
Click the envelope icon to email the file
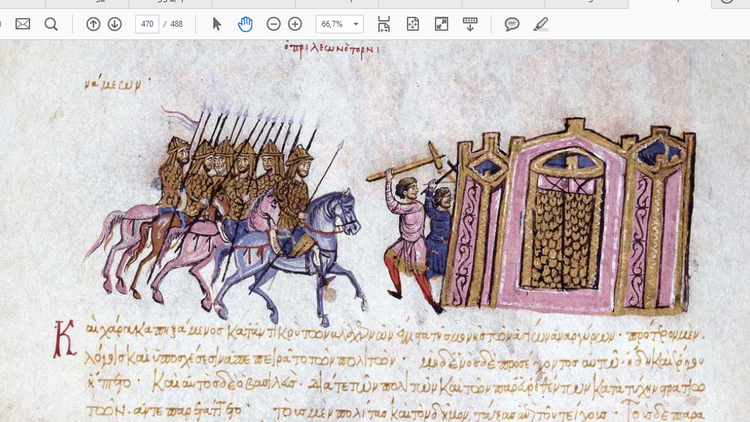point(22,24)
